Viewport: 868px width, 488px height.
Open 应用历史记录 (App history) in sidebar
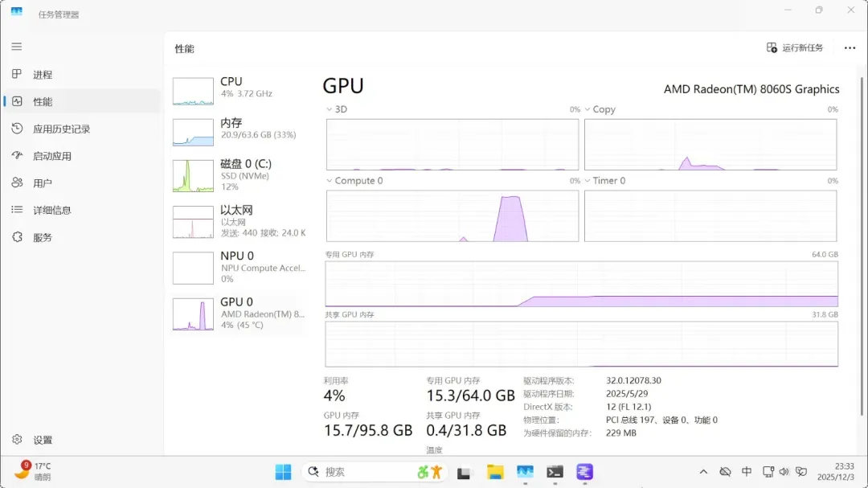coord(61,129)
